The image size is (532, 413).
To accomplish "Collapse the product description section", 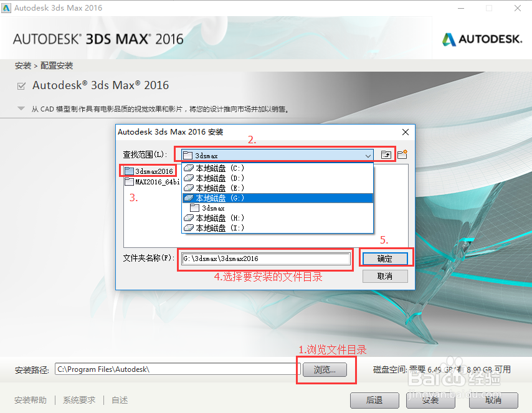I will coord(22,106).
